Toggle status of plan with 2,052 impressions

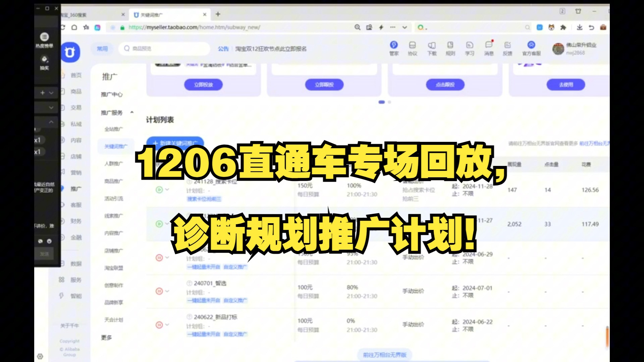click(x=159, y=224)
